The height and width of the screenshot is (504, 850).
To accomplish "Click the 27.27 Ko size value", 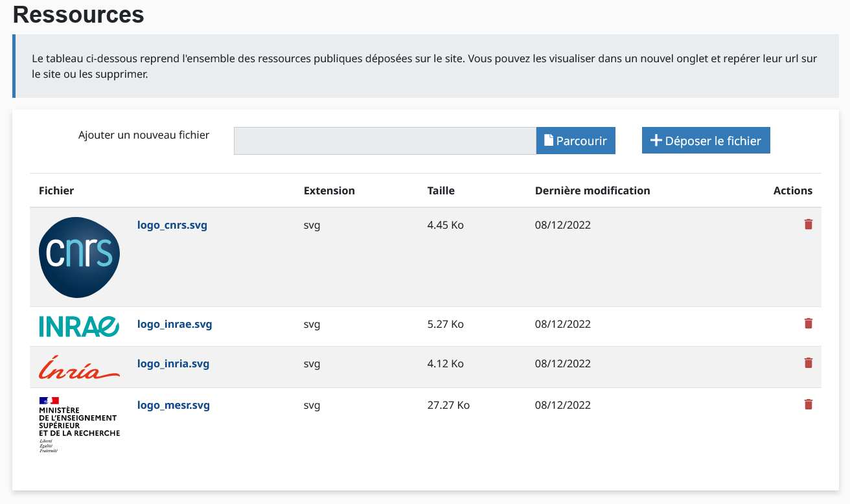I will click(x=448, y=406).
